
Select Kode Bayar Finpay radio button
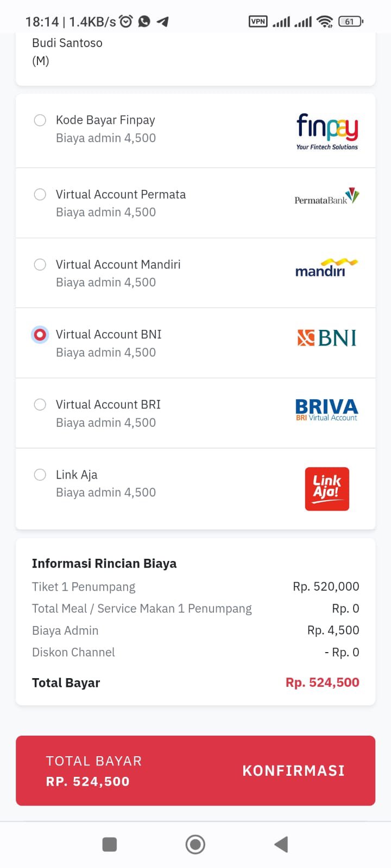pos(40,120)
